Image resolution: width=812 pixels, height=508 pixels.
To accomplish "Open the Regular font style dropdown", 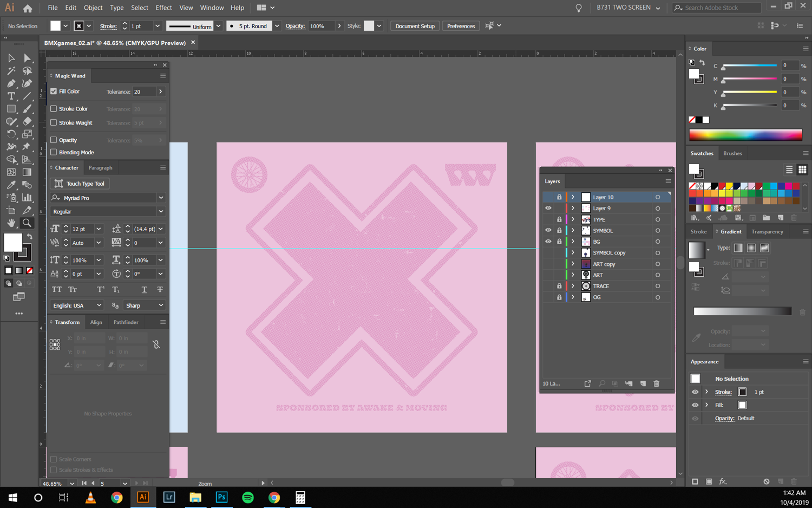I will (161, 212).
